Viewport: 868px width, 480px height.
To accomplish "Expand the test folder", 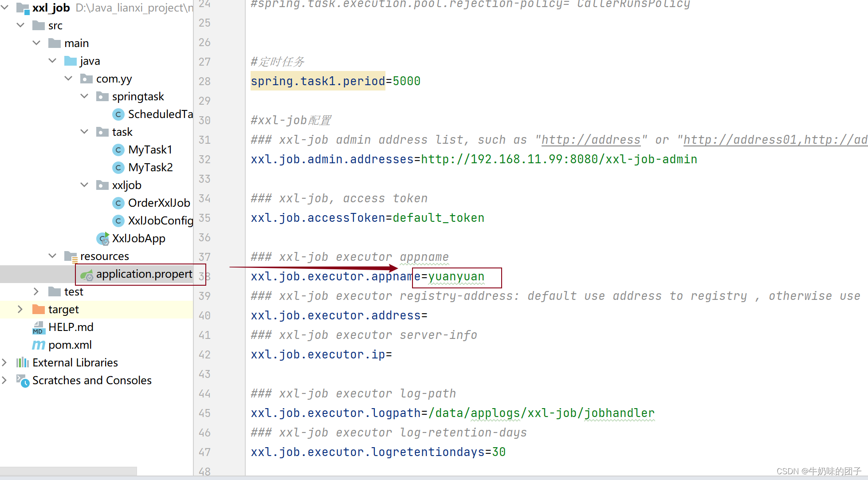I will [x=36, y=291].
